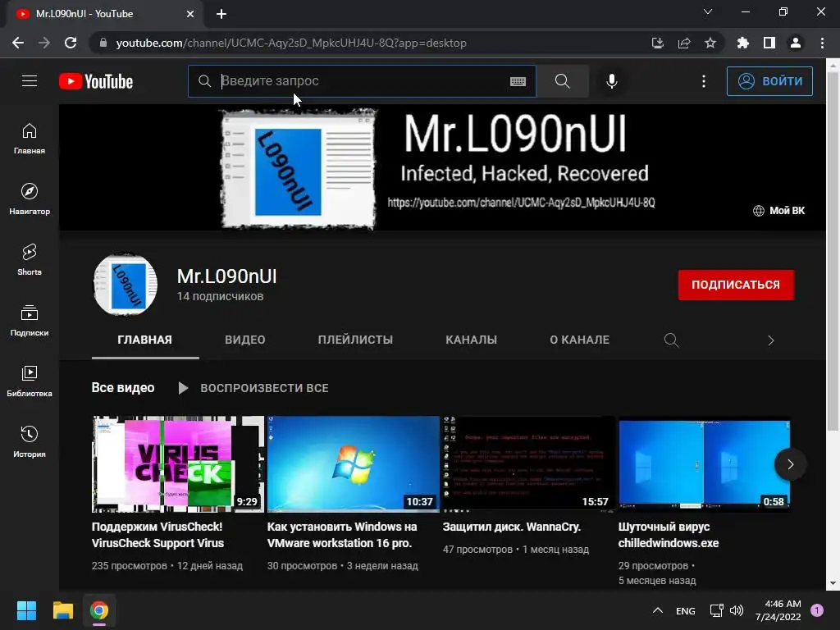The height and width of the screenshot is (630, 840).
Task: Switch to the КАНАЛЫ tab
Action: [x=472, y=340]
